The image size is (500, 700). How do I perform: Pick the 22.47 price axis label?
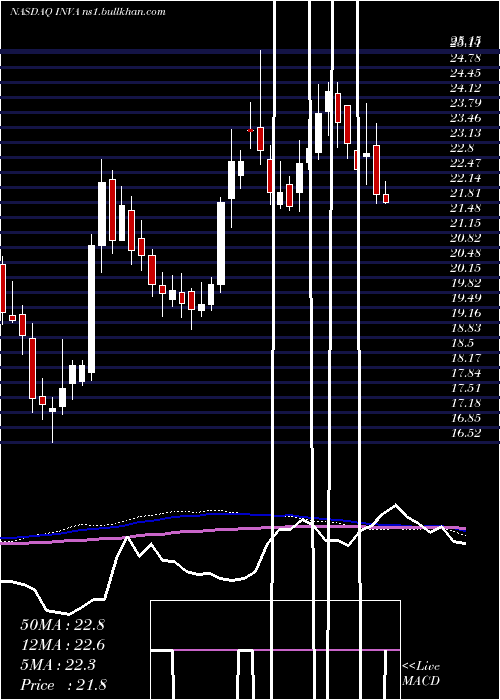pyautogui.click(x=466, y=163)
